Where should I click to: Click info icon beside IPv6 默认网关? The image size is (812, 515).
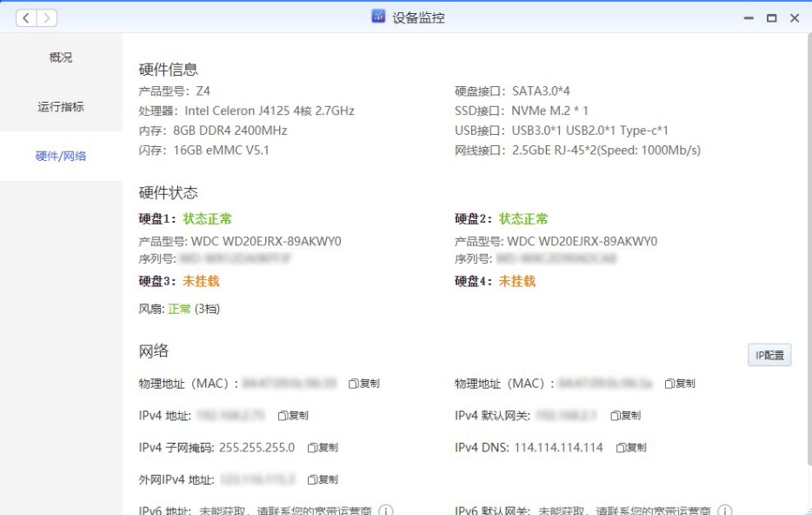click(725, 511)
